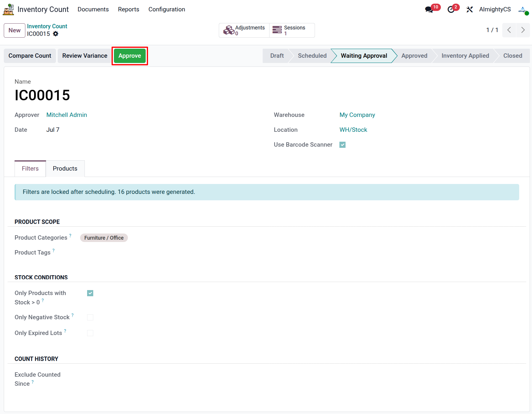
Task: Open Sessions smart button with list icon
Action: coord(292,30)
